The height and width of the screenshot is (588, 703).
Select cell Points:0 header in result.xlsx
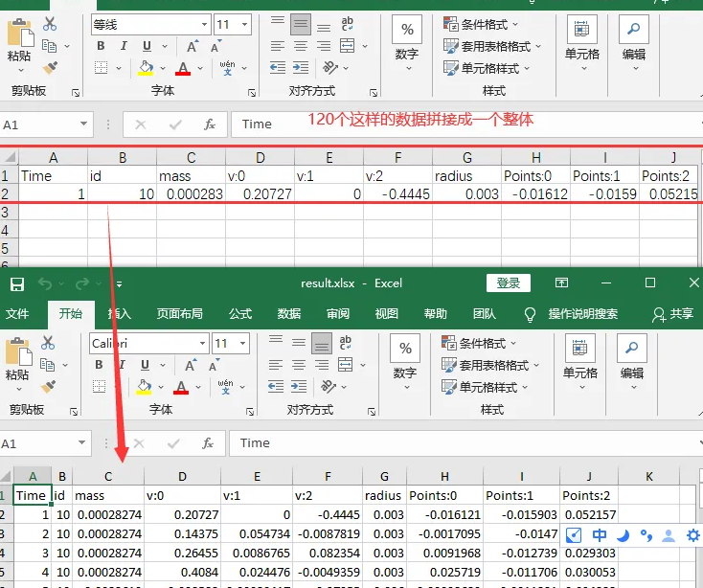(x=444, y=495)
